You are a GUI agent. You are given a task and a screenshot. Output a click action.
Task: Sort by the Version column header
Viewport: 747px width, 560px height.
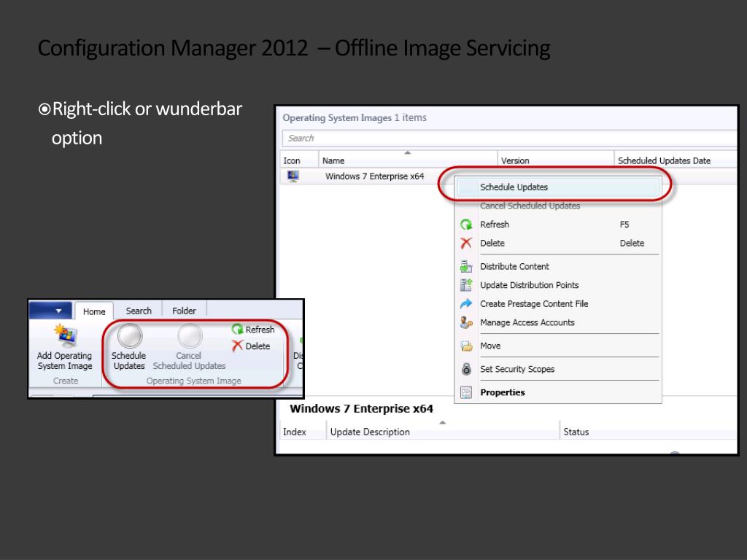coord(555,160)
